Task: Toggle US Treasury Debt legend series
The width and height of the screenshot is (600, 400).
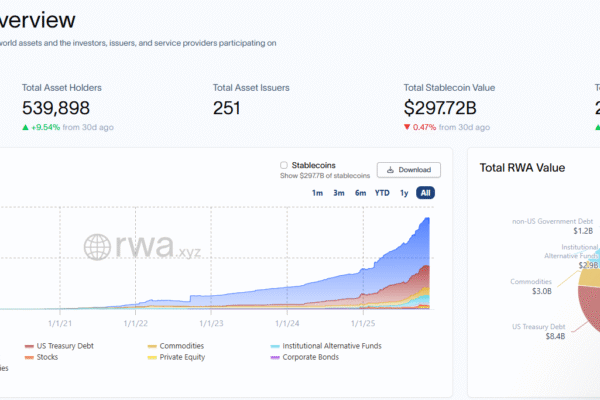Action: point(62,346)
